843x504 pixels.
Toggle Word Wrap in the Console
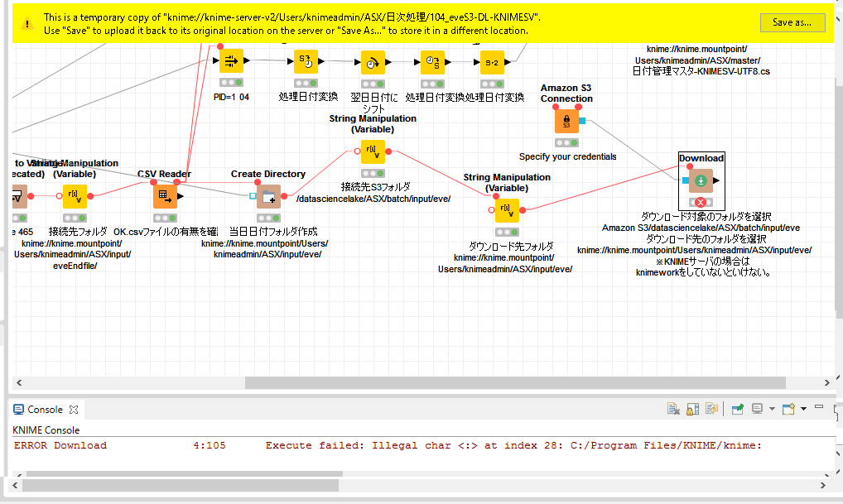(x=711, y=409)
